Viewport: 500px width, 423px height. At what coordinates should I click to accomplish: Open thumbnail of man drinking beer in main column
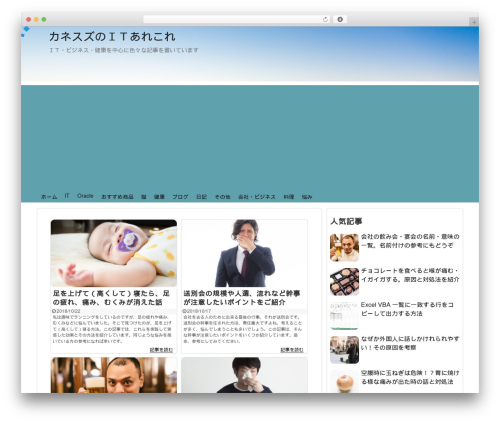[114, 375]
